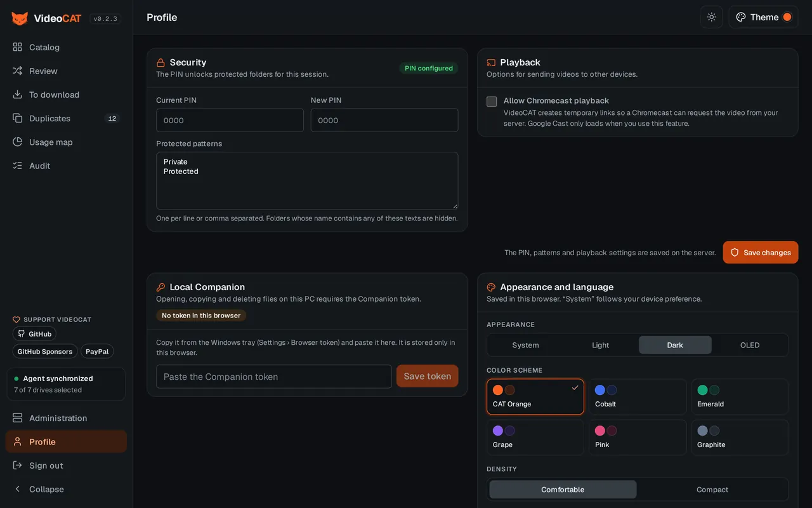
Task: Click the PIN configured badge
Action: (429, 68)
